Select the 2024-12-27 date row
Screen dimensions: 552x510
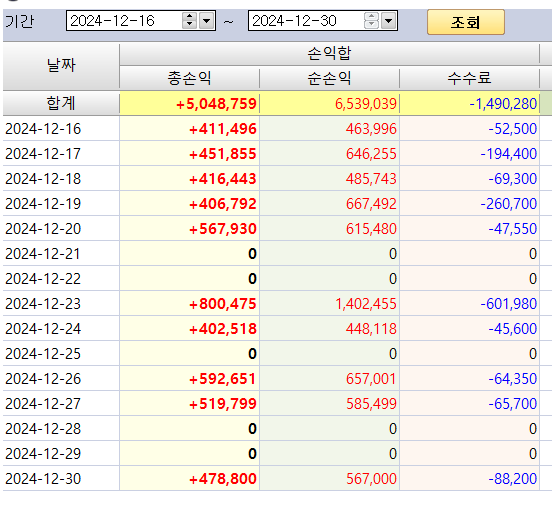coord(43,404)
